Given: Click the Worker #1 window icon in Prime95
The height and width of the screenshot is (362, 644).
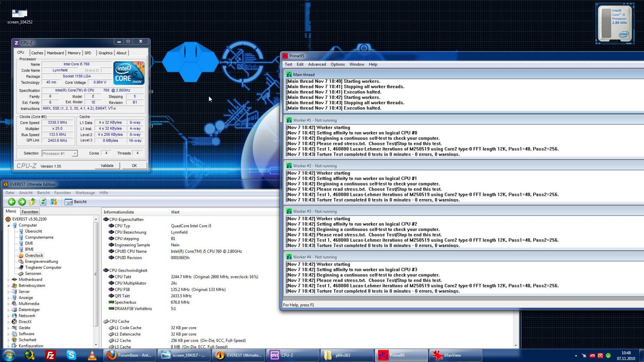Looking at the screenshot, I should [x=289, y=120].
